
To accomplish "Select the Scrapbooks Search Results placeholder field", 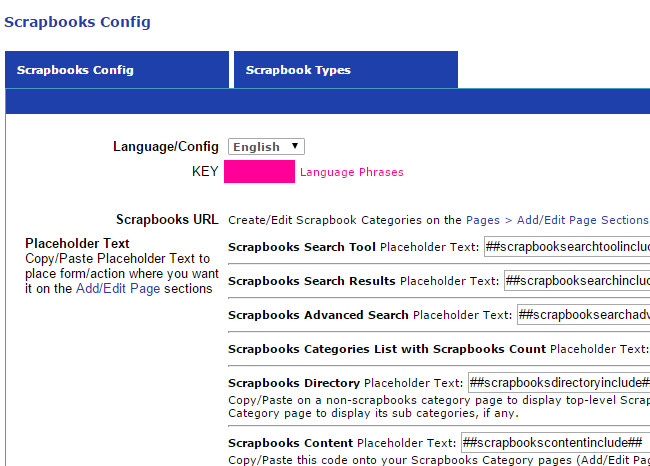I will pos(576,281).
